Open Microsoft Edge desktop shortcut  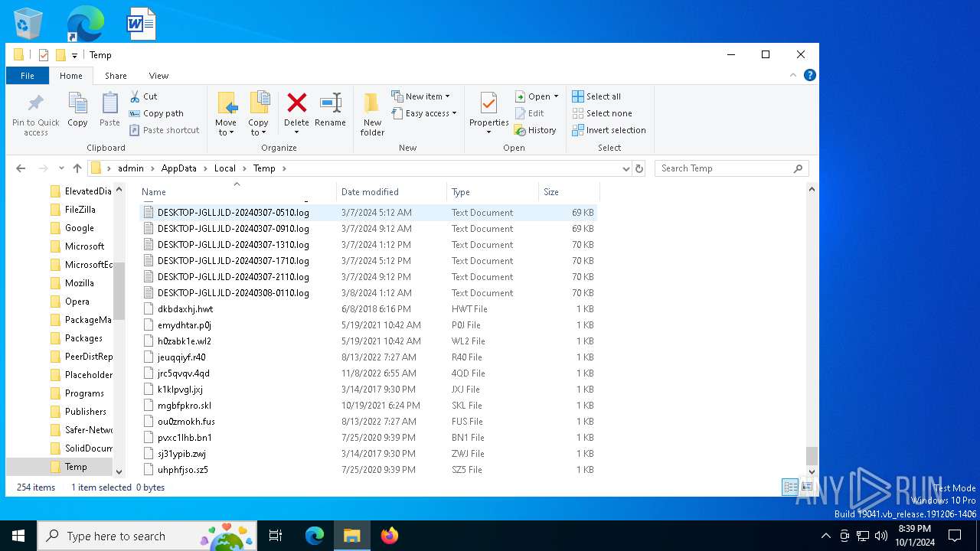point(84,24)
